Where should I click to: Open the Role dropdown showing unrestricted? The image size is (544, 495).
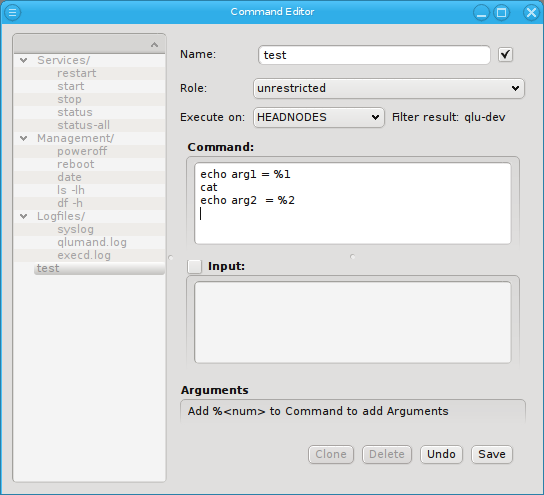(389, 88)
